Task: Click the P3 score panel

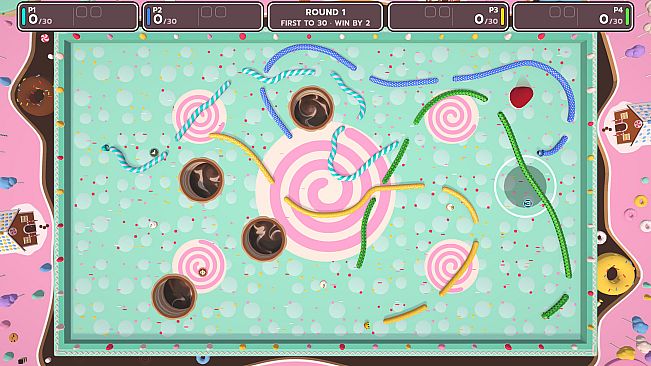Action: point(448,17)
